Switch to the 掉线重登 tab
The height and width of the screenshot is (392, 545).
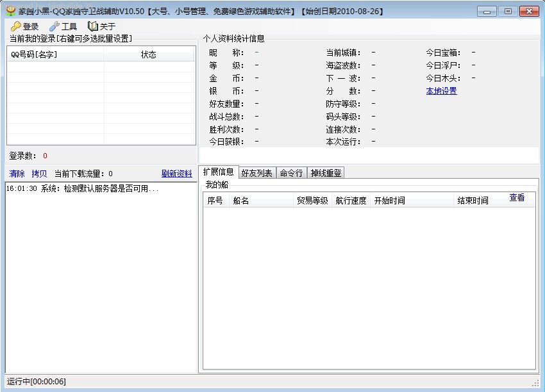point(326,173)
